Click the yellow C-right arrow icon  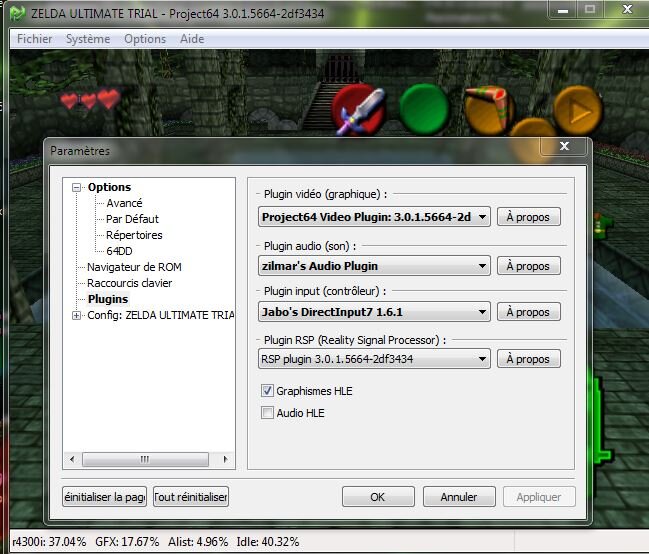[x=575, y=109]
